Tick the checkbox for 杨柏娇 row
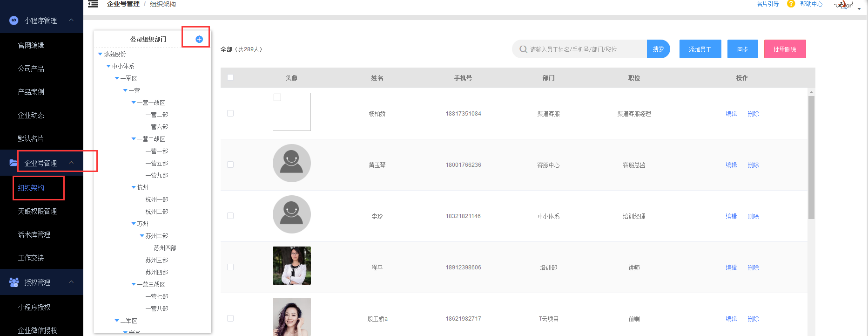This screenshot has width=868, height=336. [x=230, y=113]
